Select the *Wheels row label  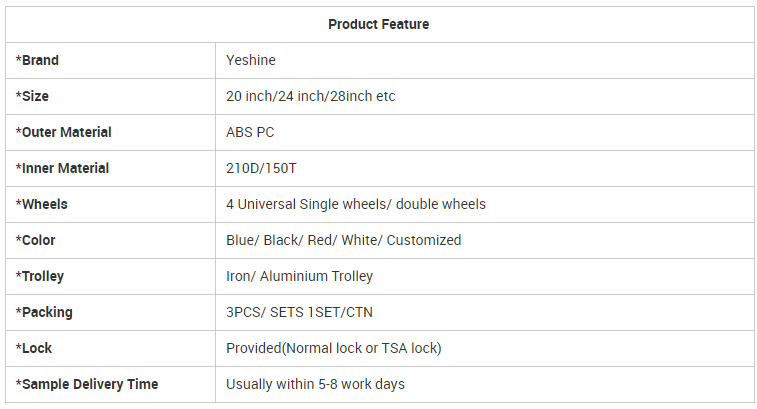[x=42, y=204]
